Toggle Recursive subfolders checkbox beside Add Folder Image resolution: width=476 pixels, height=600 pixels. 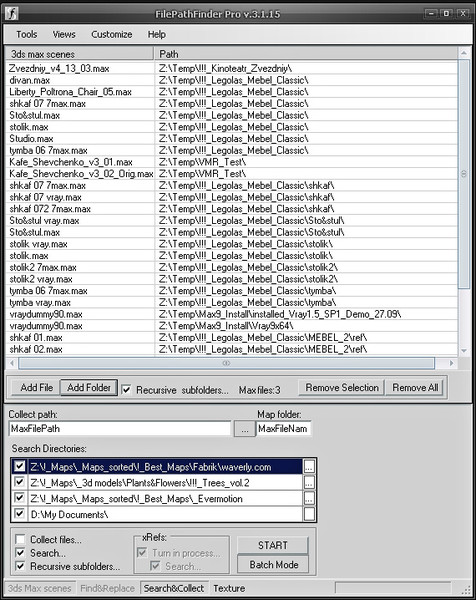pos(126,390)
